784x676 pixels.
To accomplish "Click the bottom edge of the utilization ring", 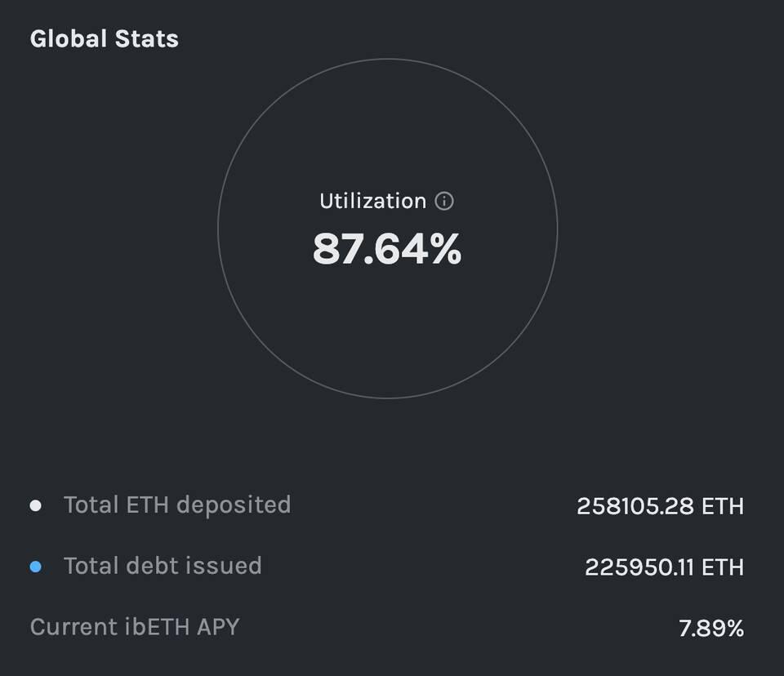I will [387, 398].
